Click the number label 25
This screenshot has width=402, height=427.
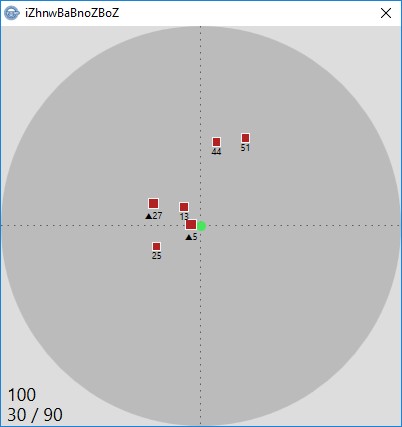pos(156,256)
